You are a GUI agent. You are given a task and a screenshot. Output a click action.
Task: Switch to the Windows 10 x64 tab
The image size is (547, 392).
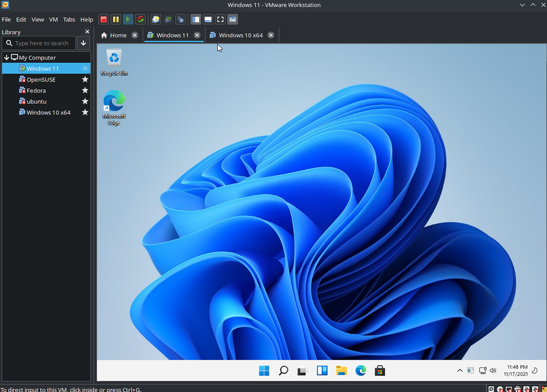[241, 35]
